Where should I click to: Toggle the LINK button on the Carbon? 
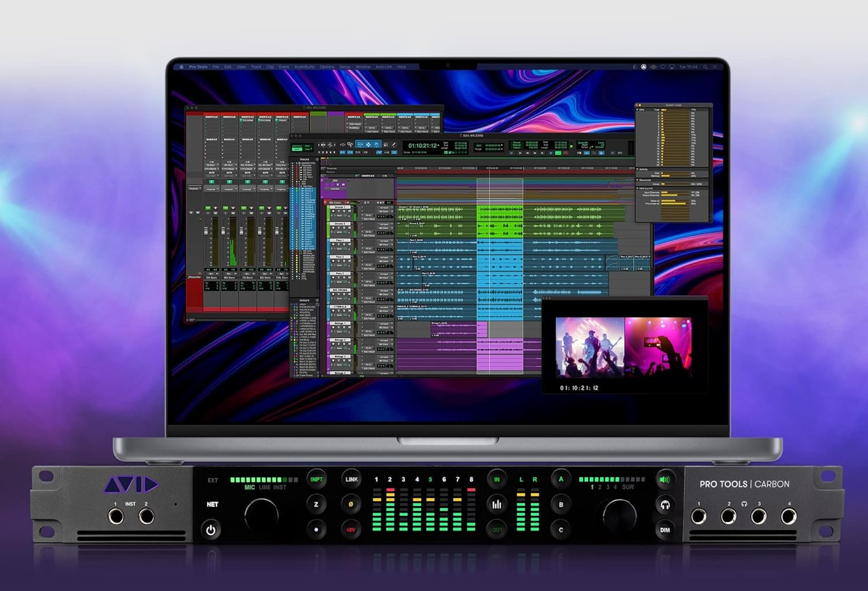351,479
